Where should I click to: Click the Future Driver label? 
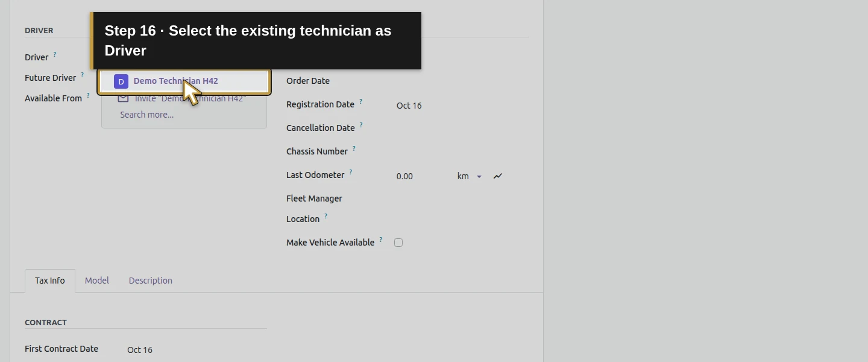pyautogui.click(x=51, y=78)
